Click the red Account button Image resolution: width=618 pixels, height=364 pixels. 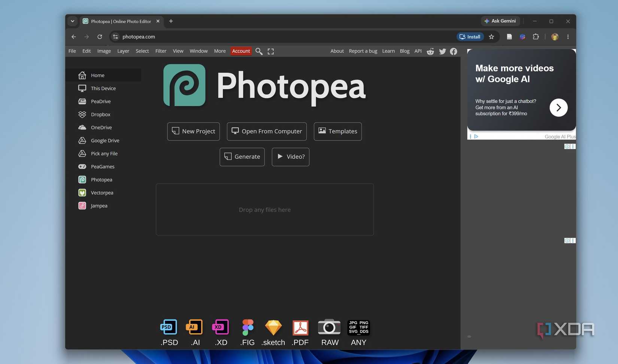coord(241,51)
